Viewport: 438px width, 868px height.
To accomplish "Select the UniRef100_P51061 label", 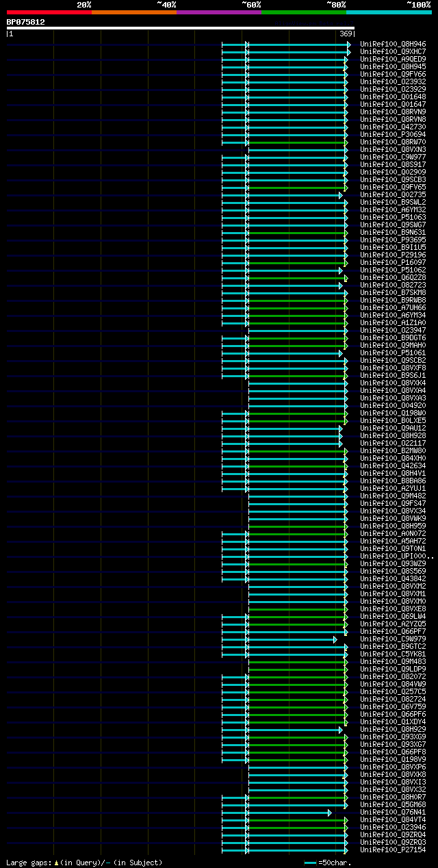I will click(x=394, y=353).
